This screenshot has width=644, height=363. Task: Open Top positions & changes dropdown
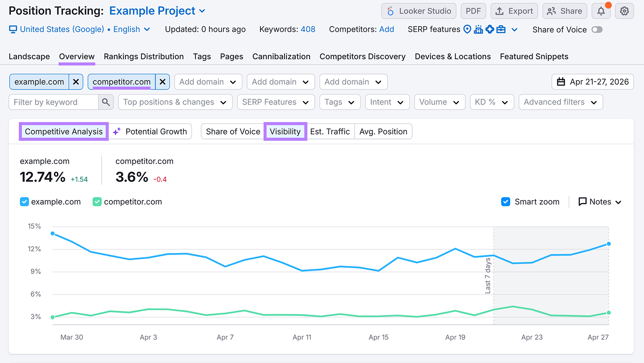coord(175,102)
